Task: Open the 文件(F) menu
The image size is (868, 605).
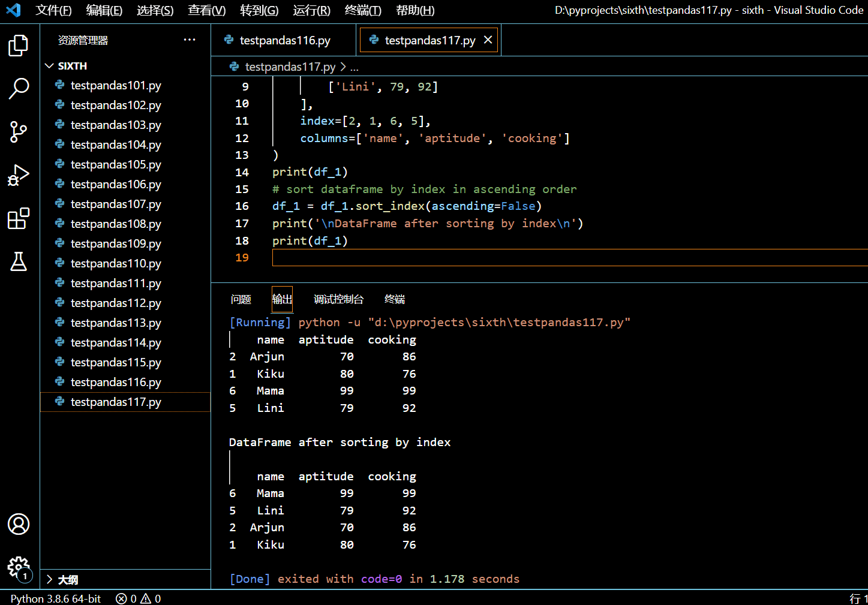Action: click(x=53, y=10)
